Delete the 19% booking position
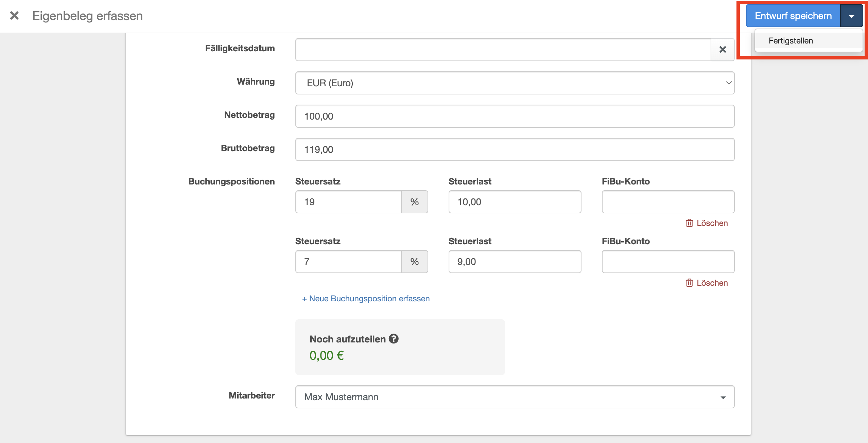The width and height of the screenshot is (868, 443). [x=707, y=223]
